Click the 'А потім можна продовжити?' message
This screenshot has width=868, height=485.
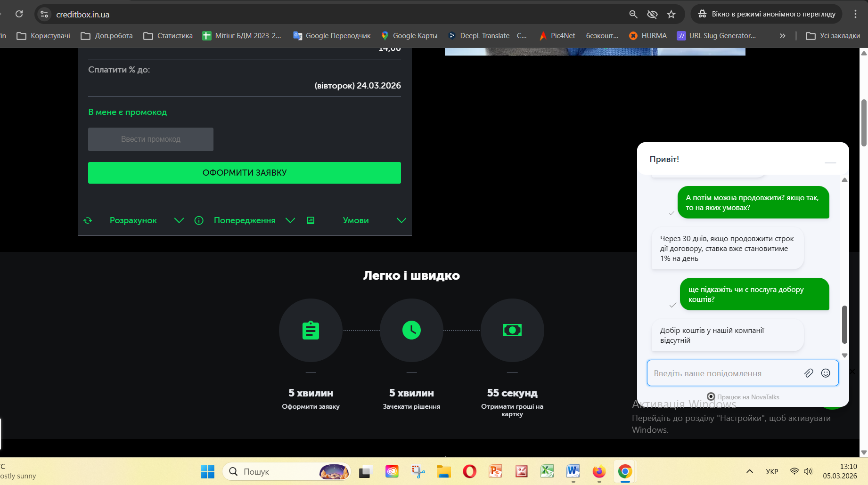[753, 202]
